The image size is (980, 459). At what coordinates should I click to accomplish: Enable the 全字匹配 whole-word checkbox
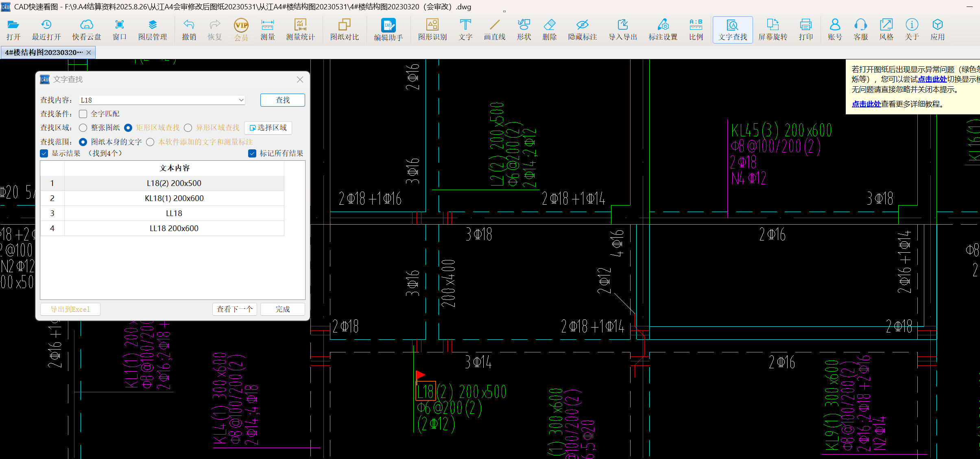click(x=83, y=114)
